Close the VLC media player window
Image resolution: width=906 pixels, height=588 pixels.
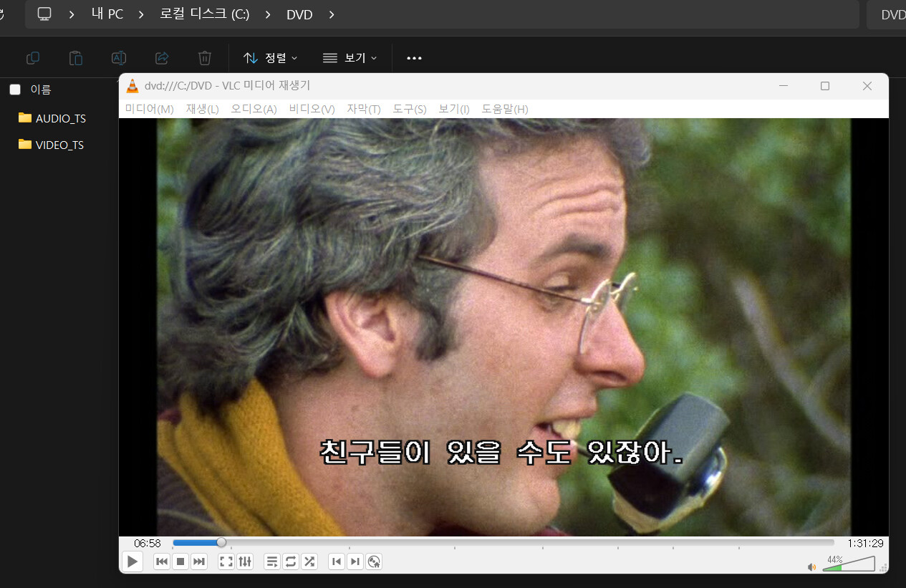coord(867,86)
